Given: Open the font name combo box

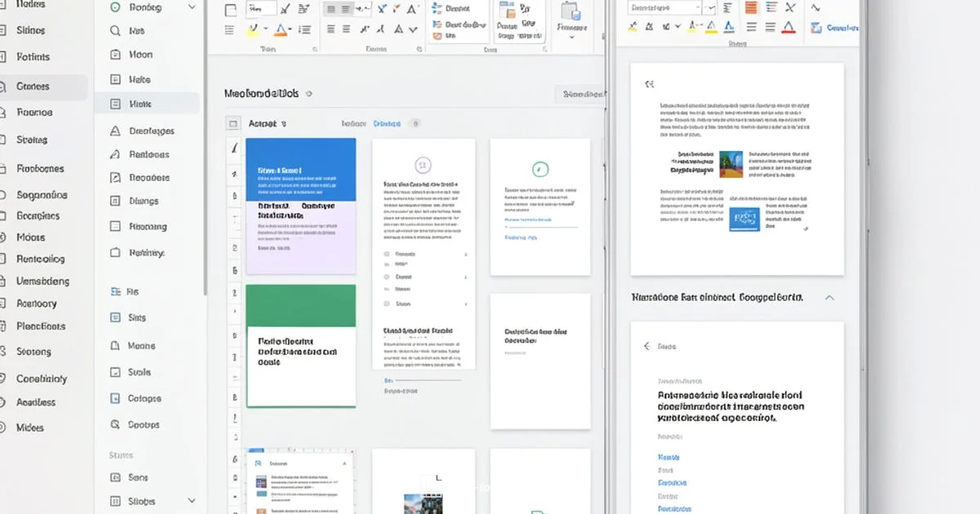Looking at the screenshot, I should [x=261, y=8].
